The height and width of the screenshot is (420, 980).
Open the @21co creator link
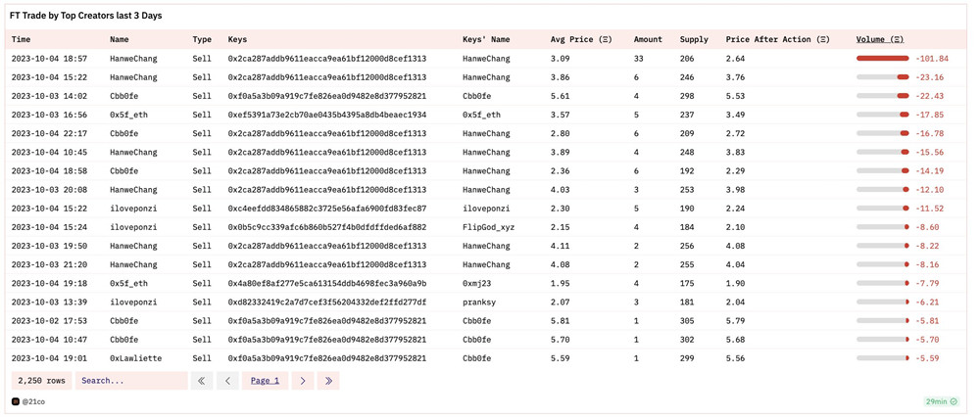pyautogui.click(x=33, y=401)
